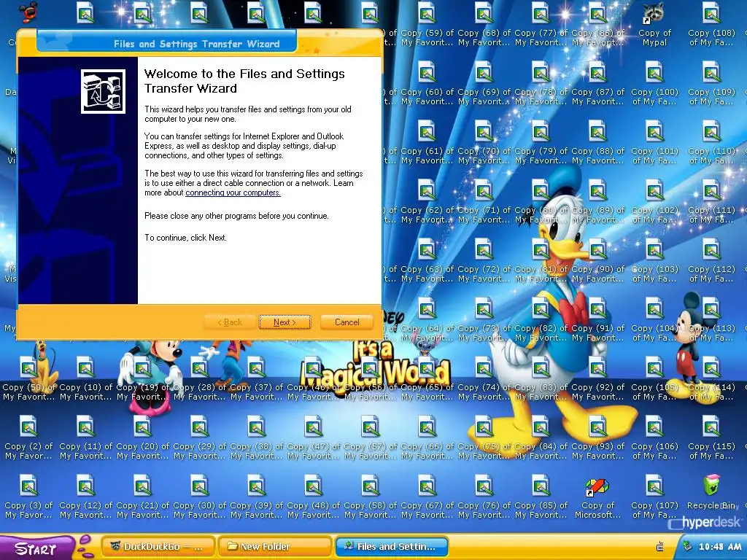Image resolution: width=747 pixels, height=560 pixels.
Task: Select Copy (57) of My Favorit... icon
Action: click(x=370, y=426)
